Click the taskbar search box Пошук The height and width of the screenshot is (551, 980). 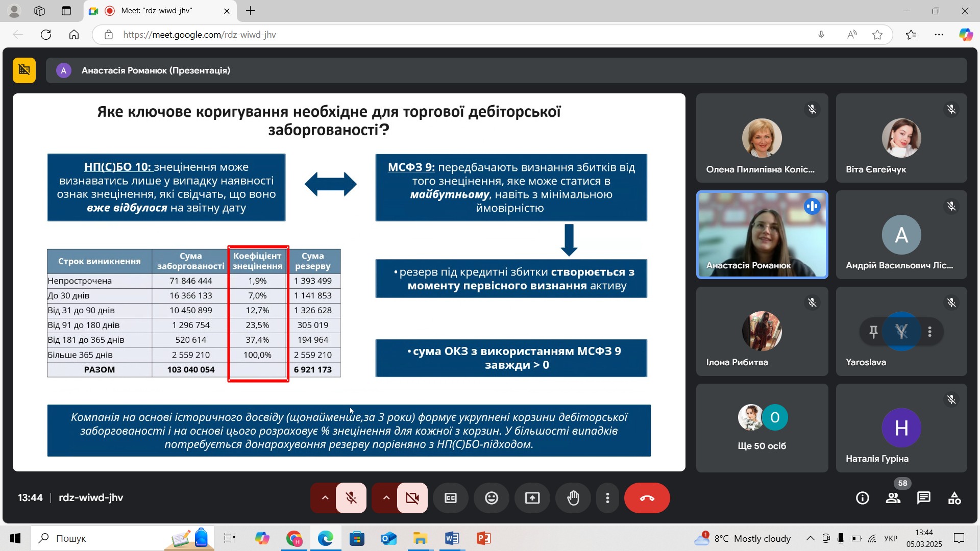[x=122, y=538]
